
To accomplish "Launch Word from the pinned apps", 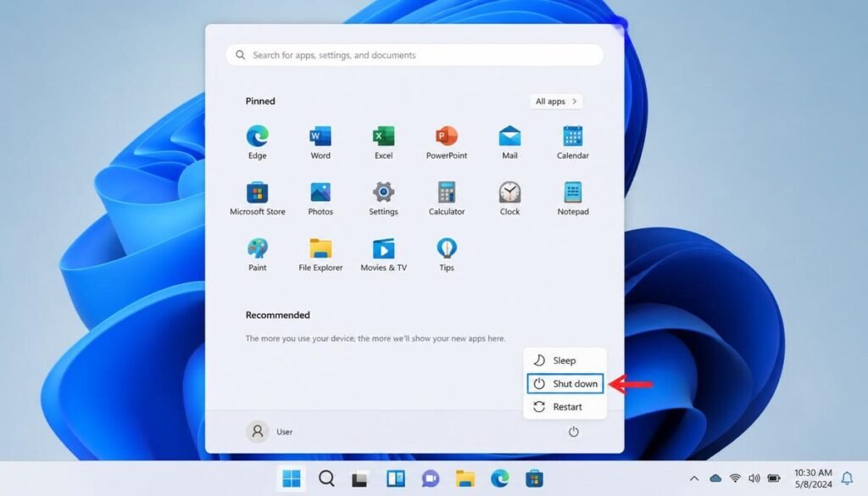I will [x=320, y=142].
